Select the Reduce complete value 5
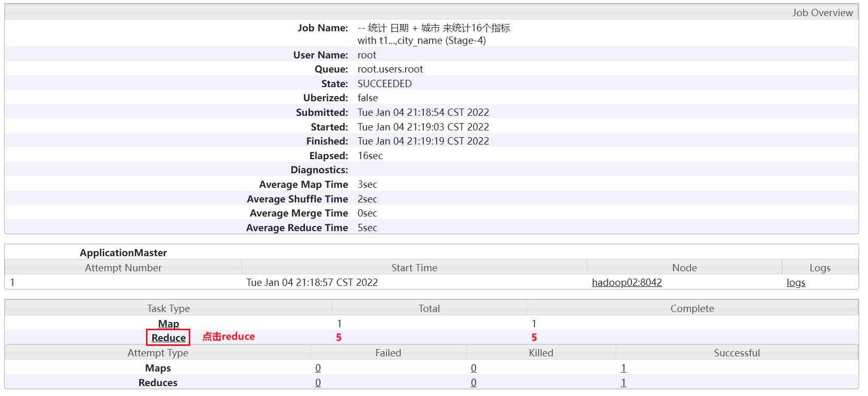This screenshot has height=396, width=868. pyautogui.click(x=534, y=338)
